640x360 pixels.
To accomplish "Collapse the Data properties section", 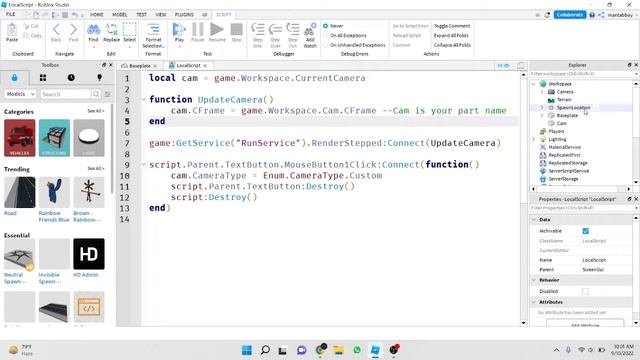I will [534, 220].
